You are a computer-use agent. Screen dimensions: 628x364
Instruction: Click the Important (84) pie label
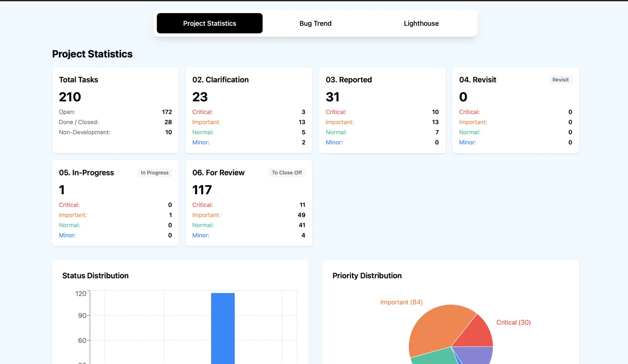(x=402, y=302)
